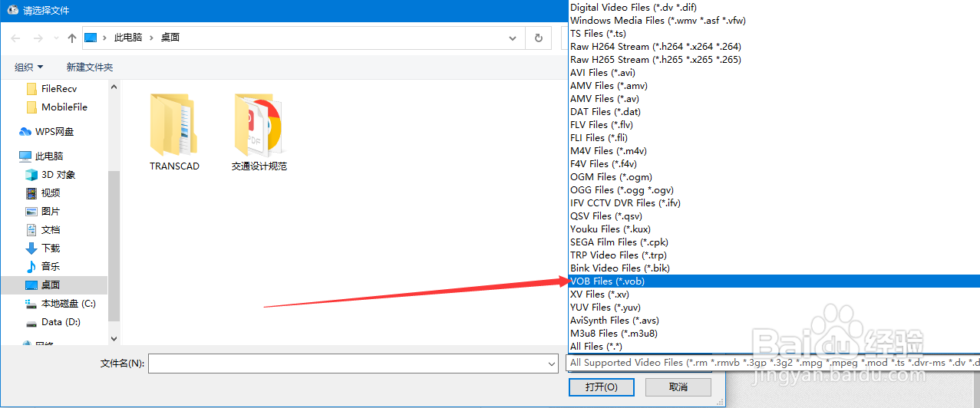
Task: Choose AMV Files (*.amv) filter
Action: (x=774, y=85)
